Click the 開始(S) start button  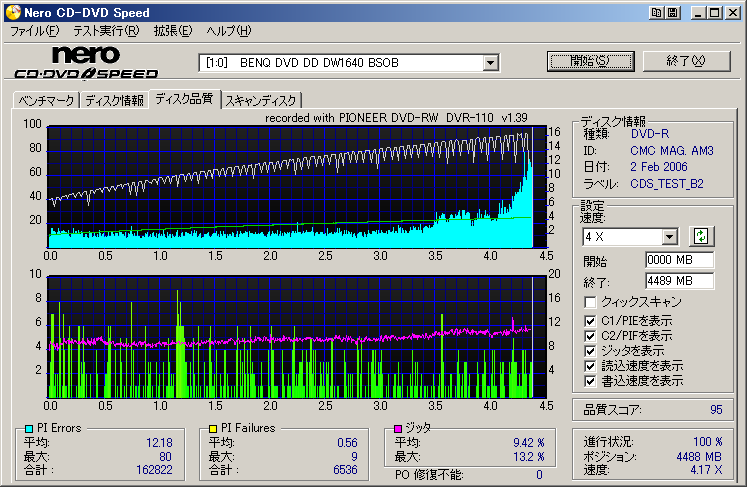[591, 61]
